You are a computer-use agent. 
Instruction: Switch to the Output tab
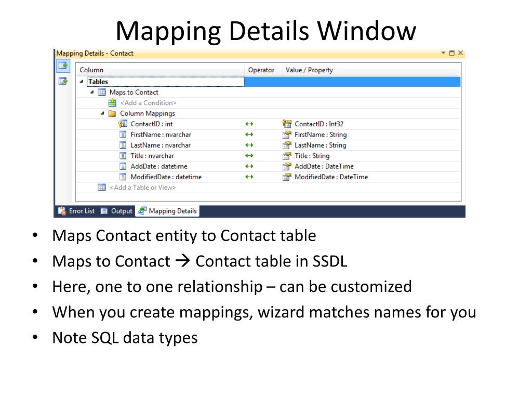click(x=116, y=211)
